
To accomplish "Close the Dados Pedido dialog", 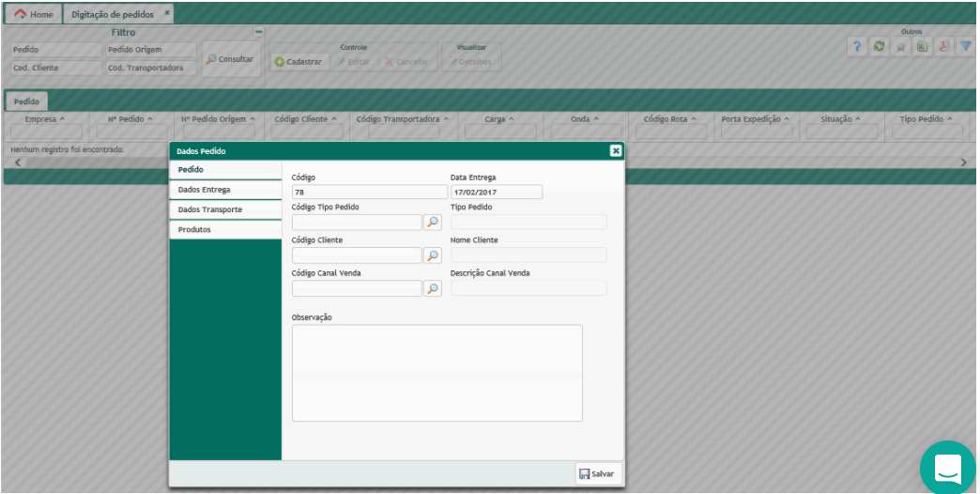I will pyautogui.click(x=615, y=150).
